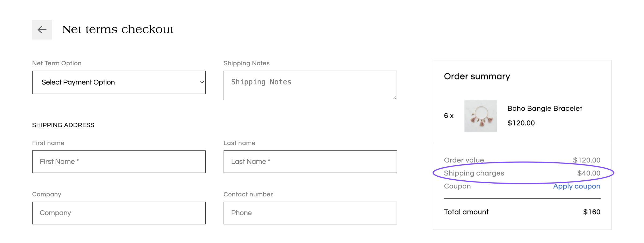Viewport: 644px width, 243px height.
Task: Click the Net Term Option label
Action: click(x=57, y=63)
